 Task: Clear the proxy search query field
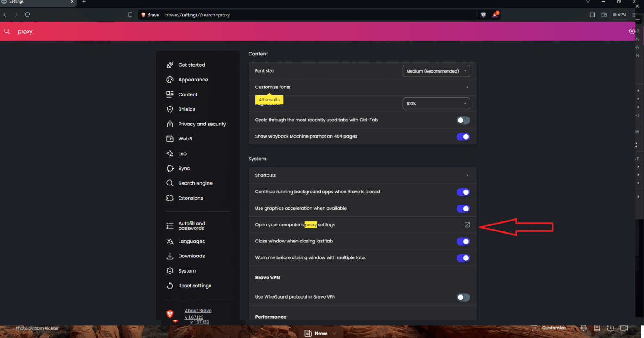[631, 31]
